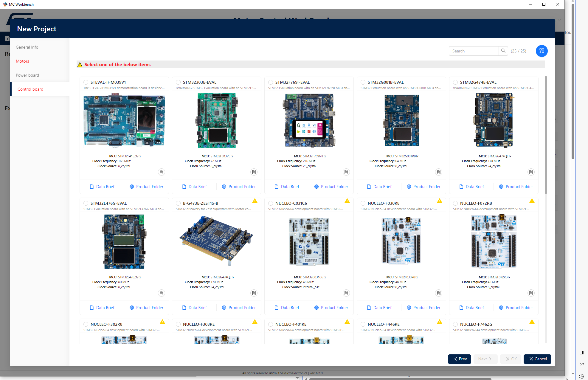Click the search magnifier icon
Screen dimensions: 588x380
coord(503,51)
